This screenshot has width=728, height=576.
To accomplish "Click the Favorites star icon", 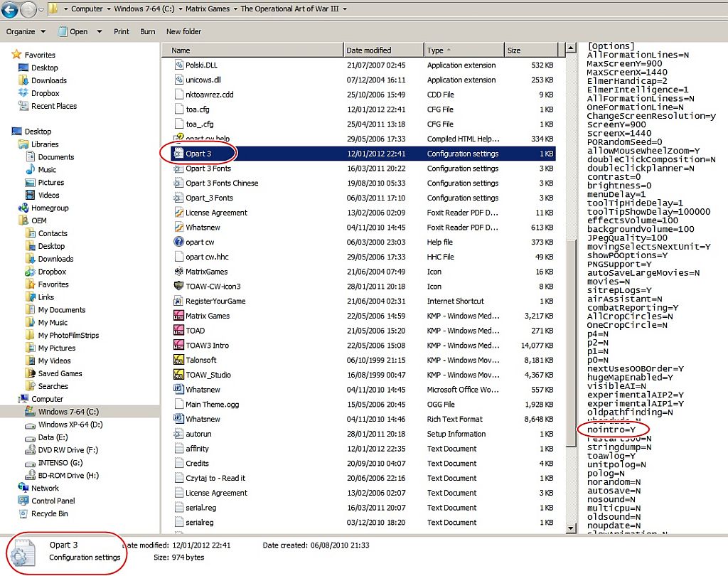I will (16, 54).
